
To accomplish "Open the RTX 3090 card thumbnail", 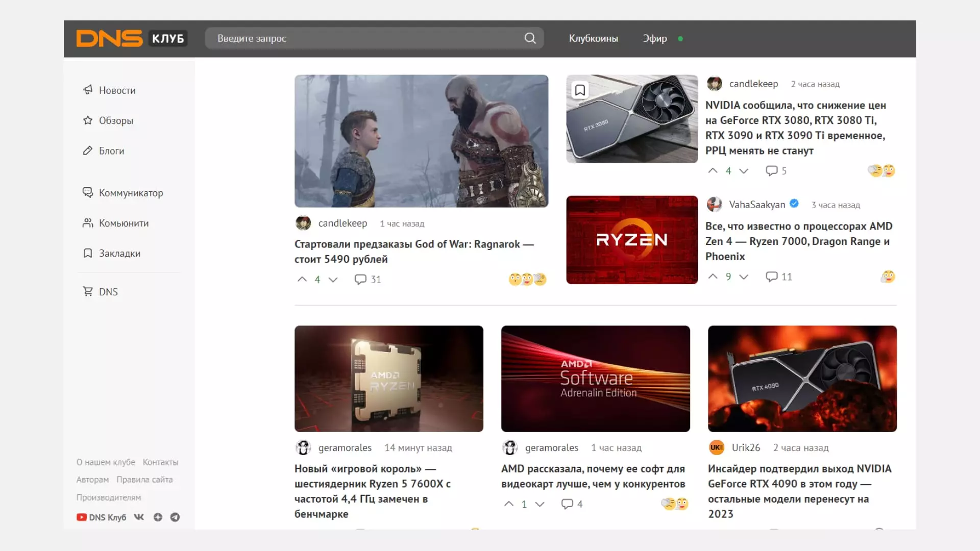I will (632, 119).
